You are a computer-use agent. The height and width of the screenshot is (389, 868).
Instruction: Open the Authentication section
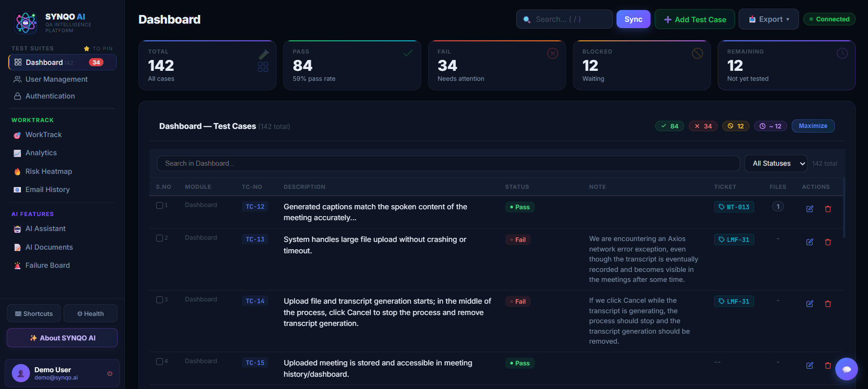tap(62, 96)
